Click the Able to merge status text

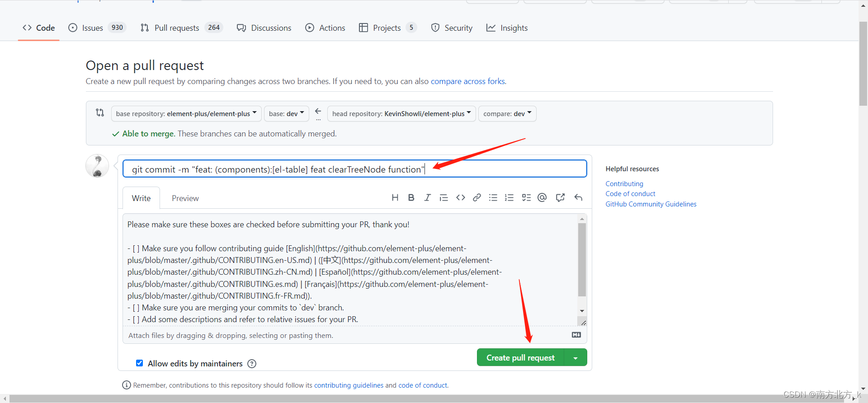click(149, 134)
